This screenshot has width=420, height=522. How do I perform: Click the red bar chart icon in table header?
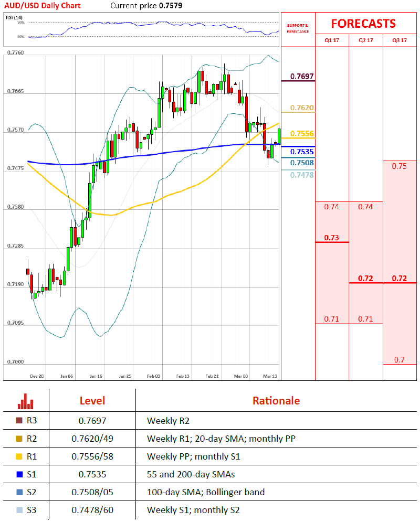pyautogui.click(x=25, y=401)
